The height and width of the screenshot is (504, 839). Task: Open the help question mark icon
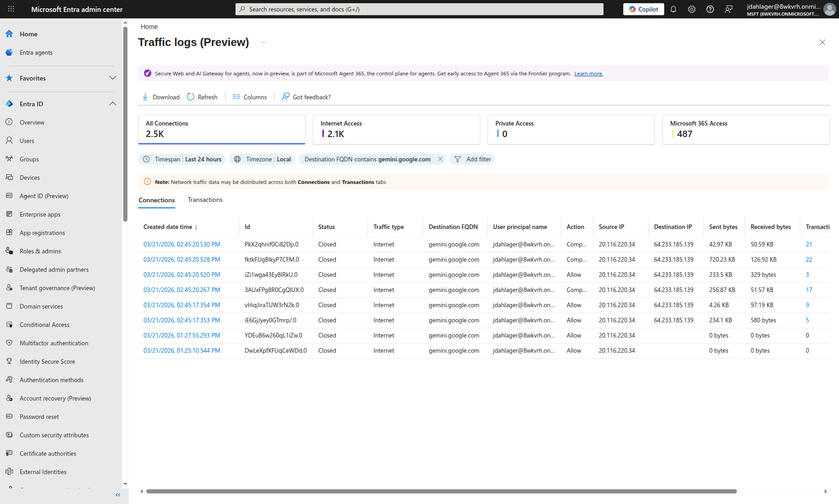(710, 9)
